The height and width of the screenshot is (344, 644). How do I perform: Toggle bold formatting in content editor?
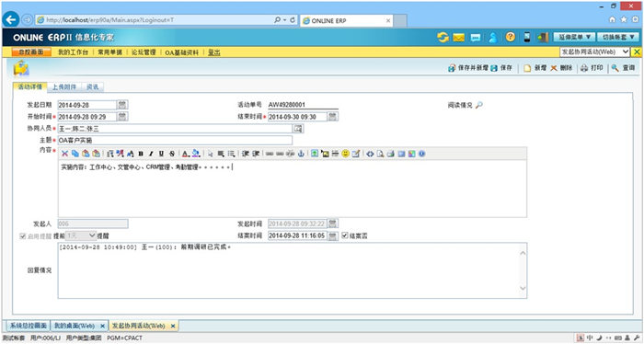click(x=141, y=154)
